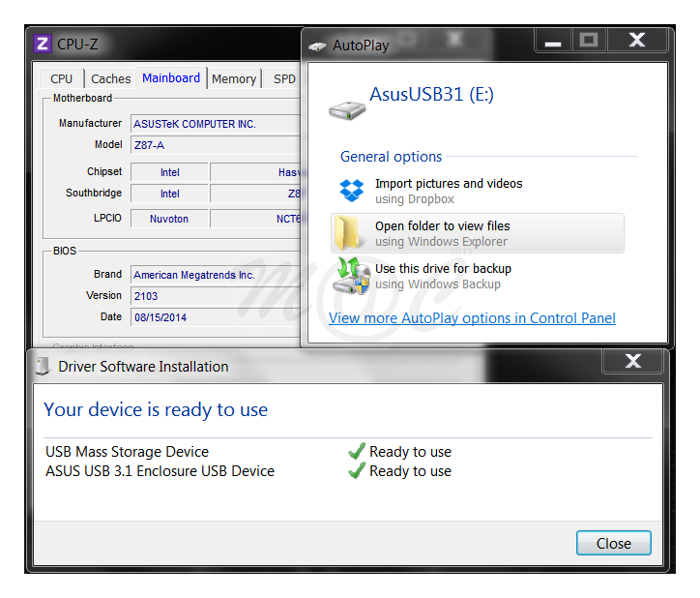Screen dimensions: 700x598
Task: Click the Southbridge vendor field Intel
Action: coord(169,194)
